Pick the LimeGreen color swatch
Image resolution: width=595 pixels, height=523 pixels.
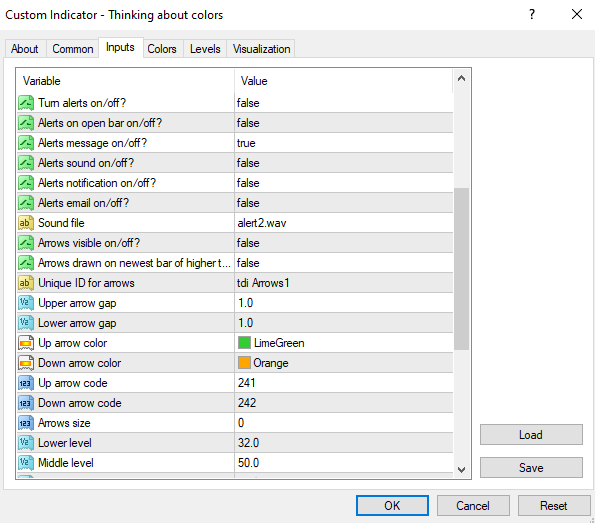point(244,343)
